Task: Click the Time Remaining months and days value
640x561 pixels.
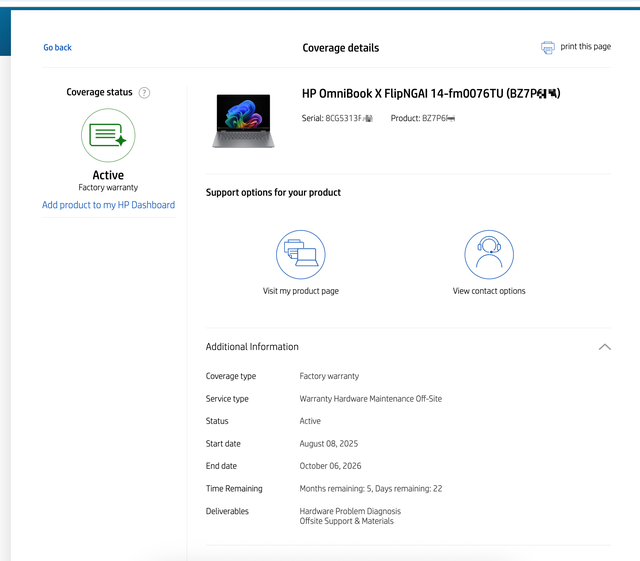Action: point(370,489)
